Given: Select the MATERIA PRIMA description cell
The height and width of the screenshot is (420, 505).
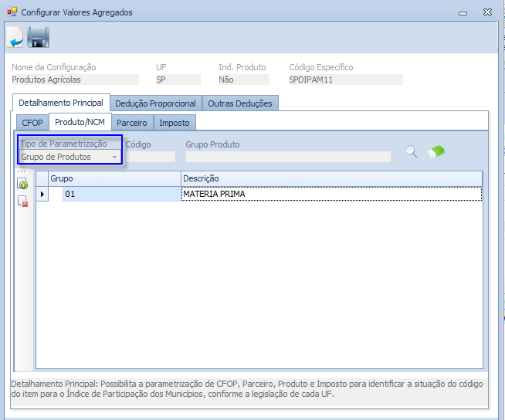Looking at the screenshot, I should click(x=331, y=194).
